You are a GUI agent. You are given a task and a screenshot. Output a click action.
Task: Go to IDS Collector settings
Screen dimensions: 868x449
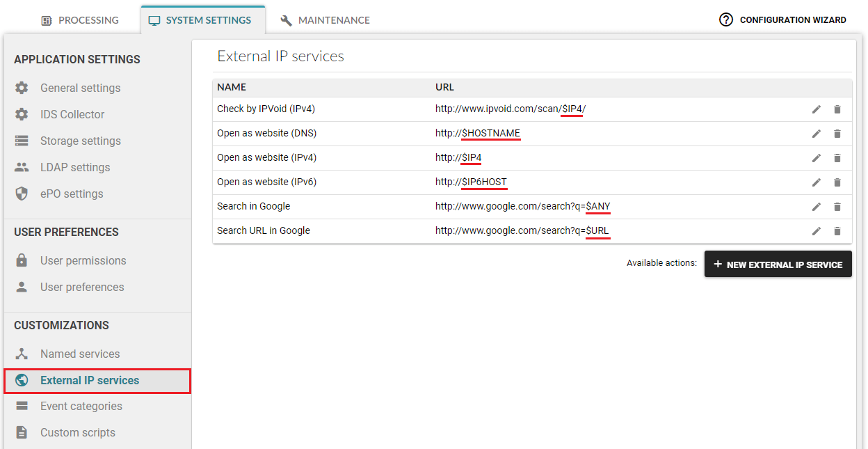pyautogui.click(x=72, y=114)
